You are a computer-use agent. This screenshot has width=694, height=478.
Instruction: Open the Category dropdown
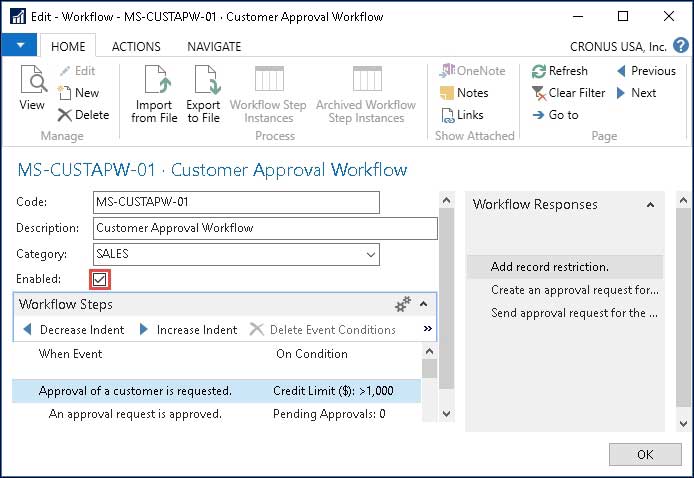click(371, 254)
